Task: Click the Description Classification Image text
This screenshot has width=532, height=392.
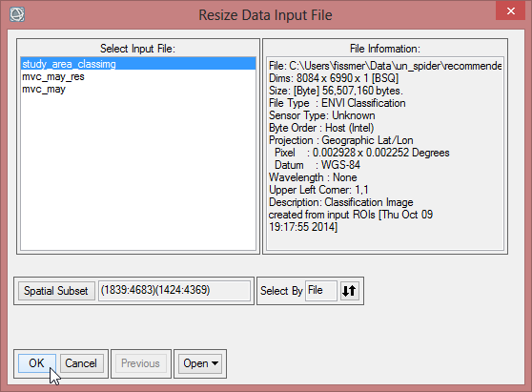Action: tap(341, 202)
